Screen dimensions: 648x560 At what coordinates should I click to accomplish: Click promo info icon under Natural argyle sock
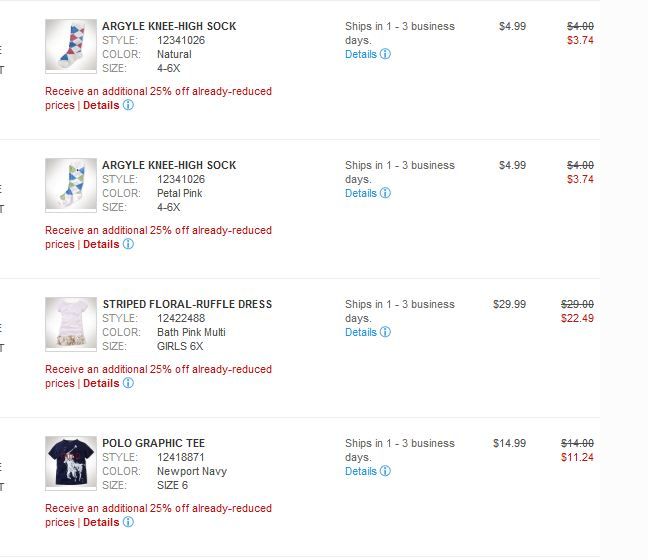pos(128,105)
